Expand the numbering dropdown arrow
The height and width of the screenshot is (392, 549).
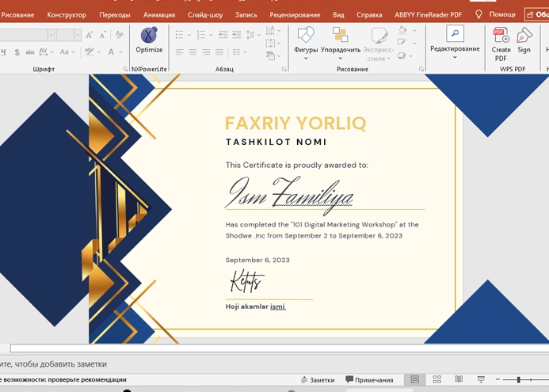211,35
